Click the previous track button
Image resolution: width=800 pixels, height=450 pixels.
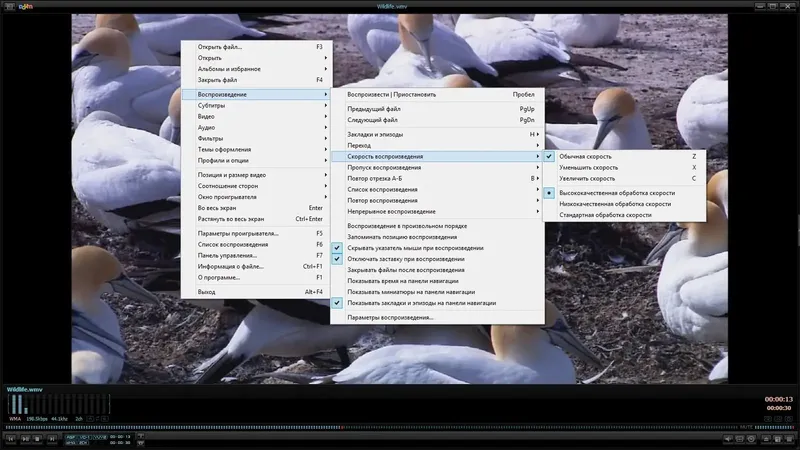tap(11, 438)
